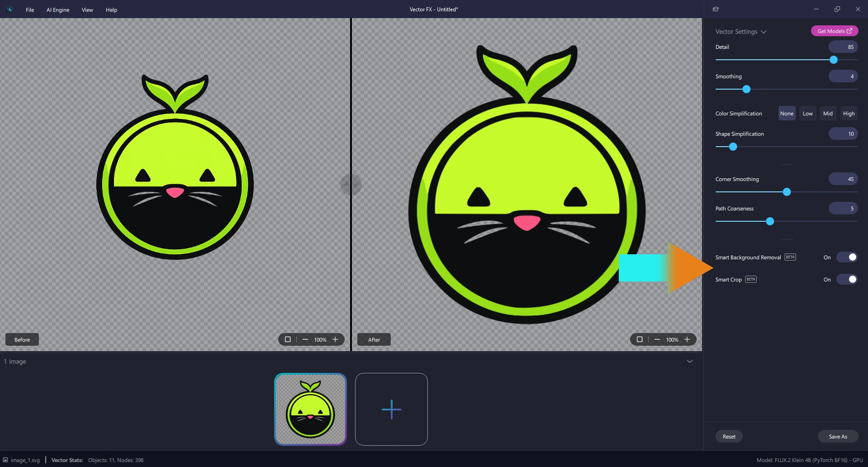Click the Detail slider handle

(x=834, y=60)
